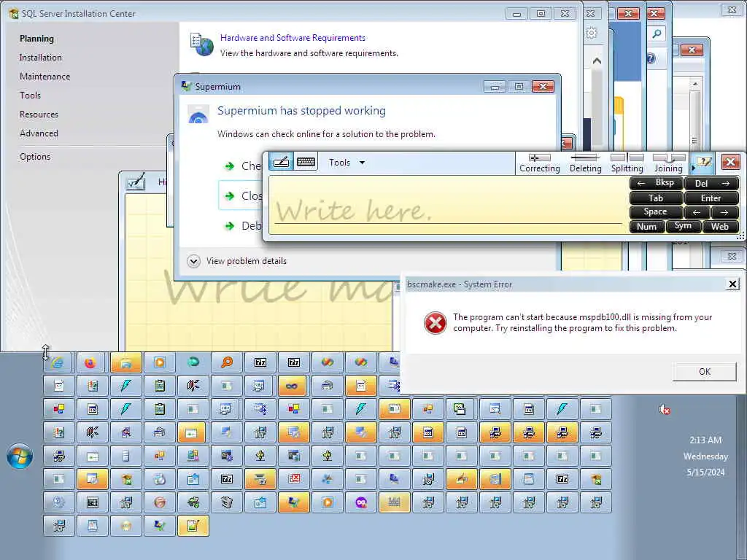The width and height of the screenshot is (747, 560).
Task: Click the muted volume speaker icon
Action: 664,410
